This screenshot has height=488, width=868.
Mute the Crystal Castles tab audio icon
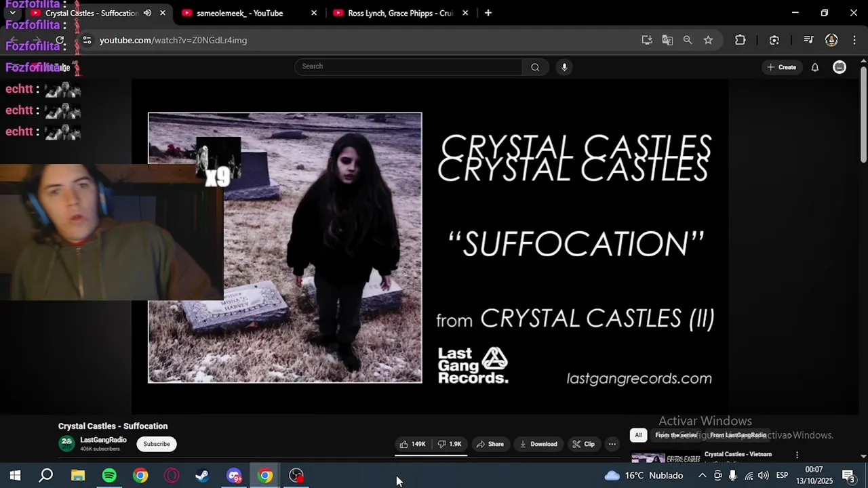(x=147, y=13)
